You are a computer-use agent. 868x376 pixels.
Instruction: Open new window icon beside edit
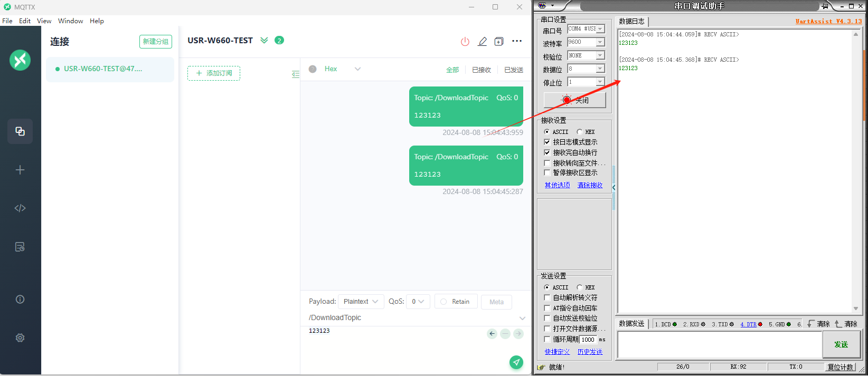(x=499, y=42)
